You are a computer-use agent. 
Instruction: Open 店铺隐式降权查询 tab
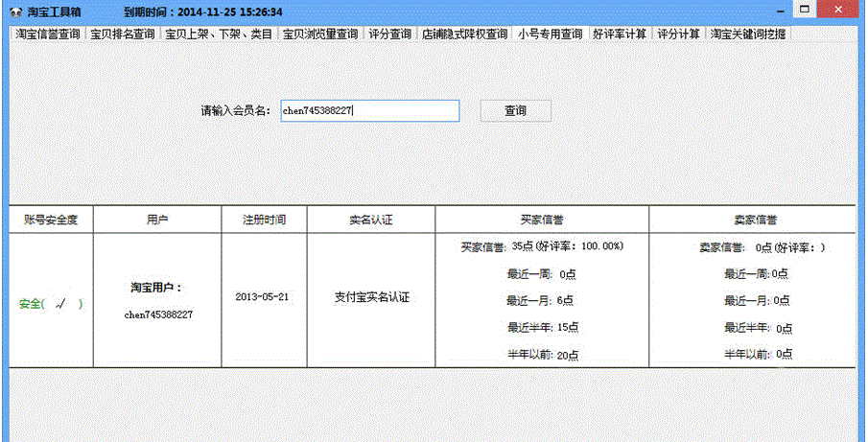click(x=464, y=34)
